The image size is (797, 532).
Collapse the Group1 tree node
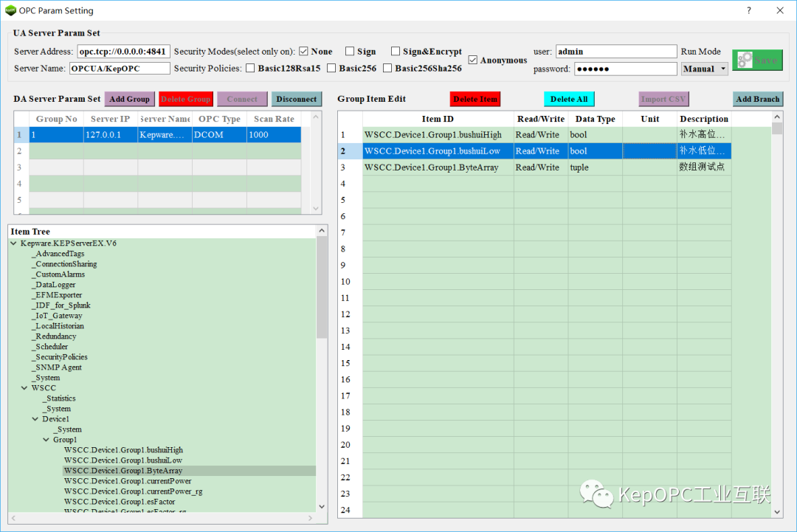pos(46,440)
